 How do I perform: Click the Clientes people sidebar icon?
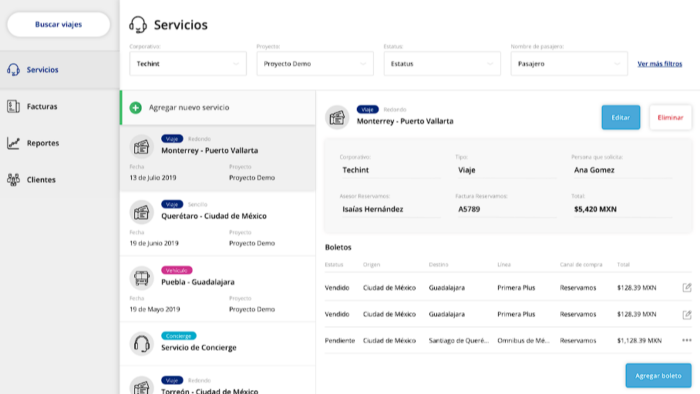tap(13, 179)
